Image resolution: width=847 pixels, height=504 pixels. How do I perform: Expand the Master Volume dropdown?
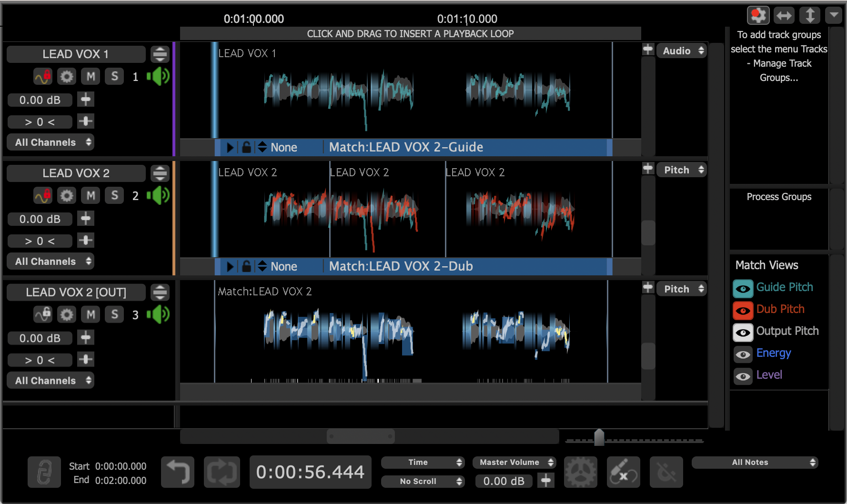(514, 462)
